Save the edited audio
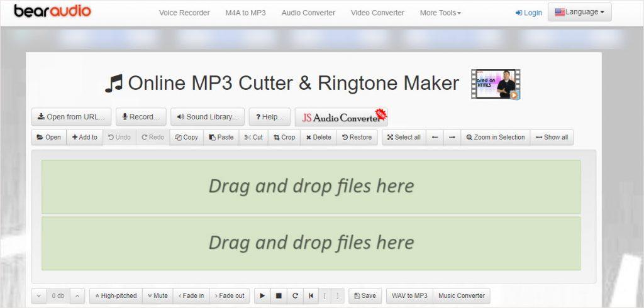The width and height of the screenshot is (644, 308). [365, 295]
